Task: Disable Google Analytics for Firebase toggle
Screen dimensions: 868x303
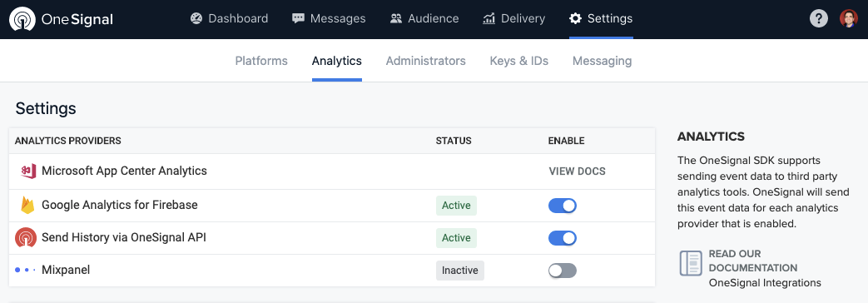Action: click(562, 206)
